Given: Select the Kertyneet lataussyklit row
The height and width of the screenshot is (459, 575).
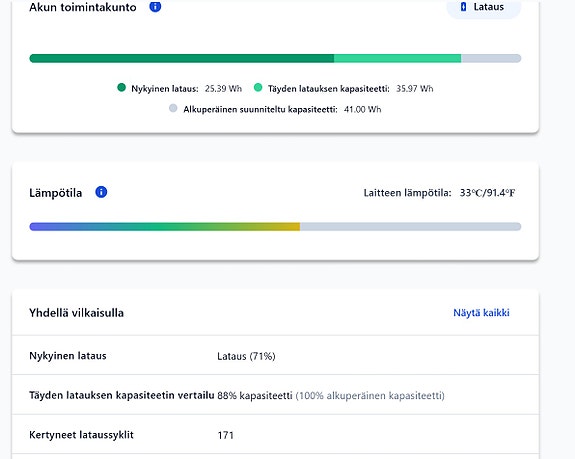Looking at the screenshot, I should coord(275,434).
